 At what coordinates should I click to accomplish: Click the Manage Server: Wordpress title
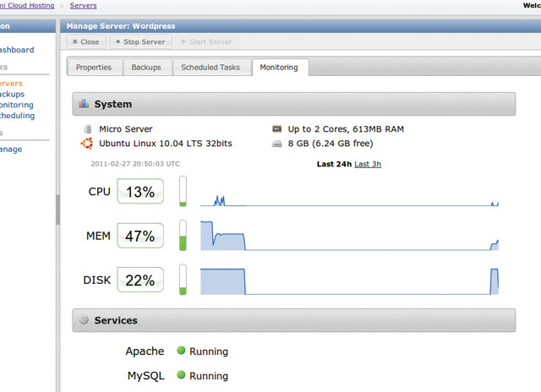121,26
